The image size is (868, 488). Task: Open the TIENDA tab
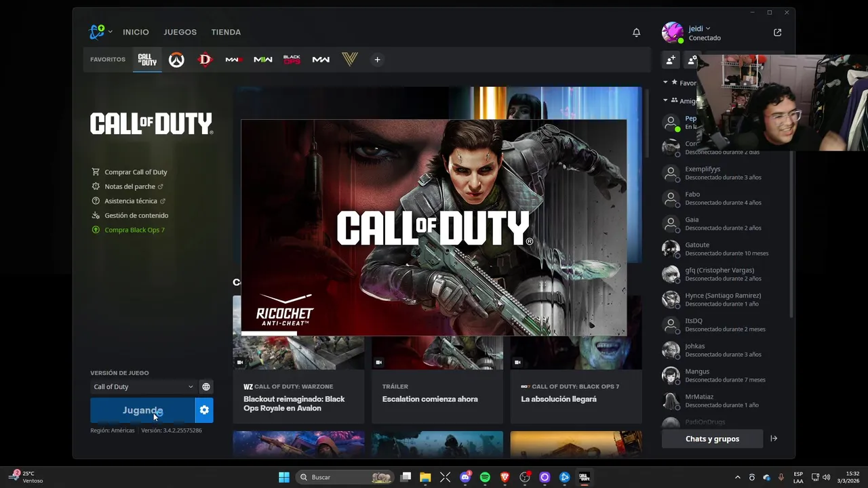[226, 32]
